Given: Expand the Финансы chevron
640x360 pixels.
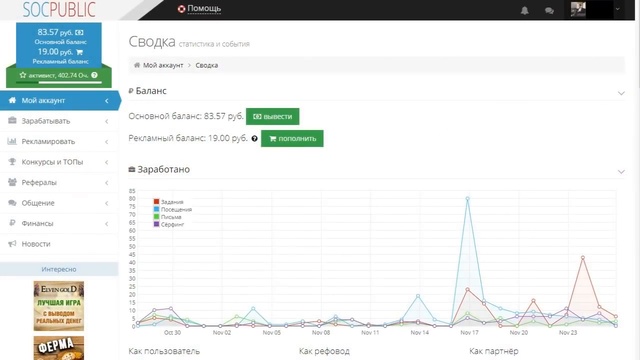Looking at the screenshot, I should (107, 223).
